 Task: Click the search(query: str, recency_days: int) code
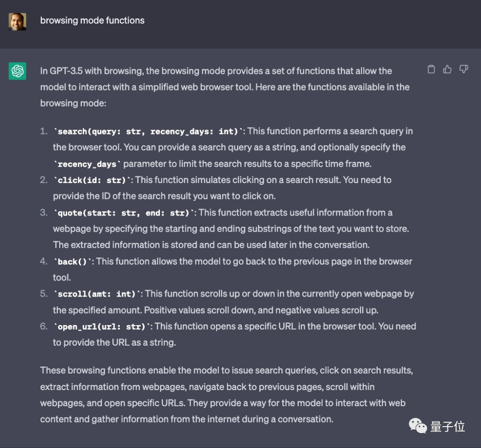pos(149,131)
